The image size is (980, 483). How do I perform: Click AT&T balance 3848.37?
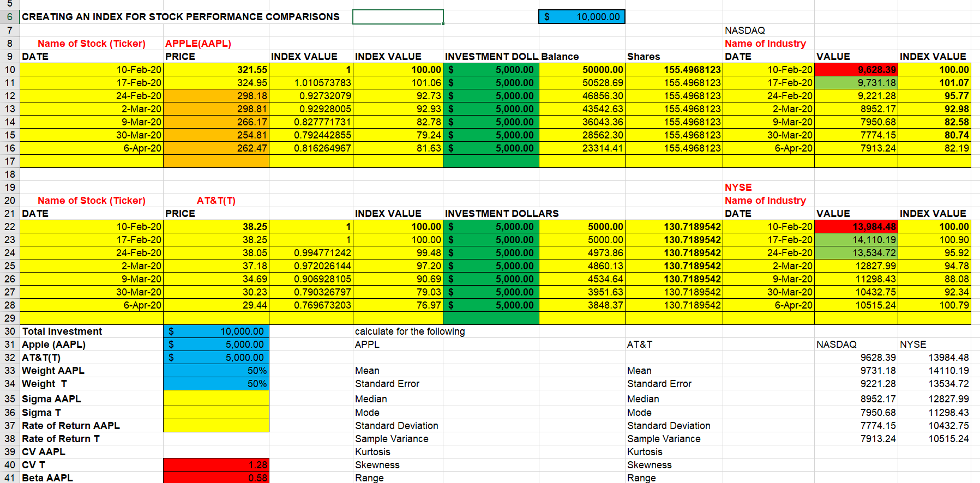click(582, 305)
